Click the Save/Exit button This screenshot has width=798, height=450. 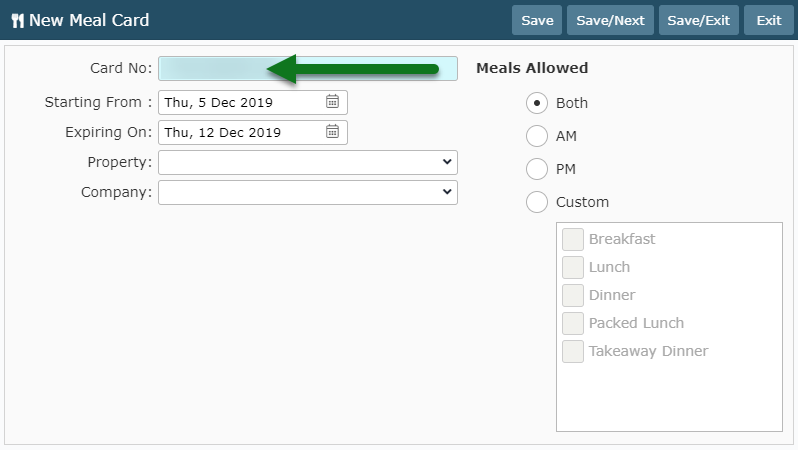point(699,20)
